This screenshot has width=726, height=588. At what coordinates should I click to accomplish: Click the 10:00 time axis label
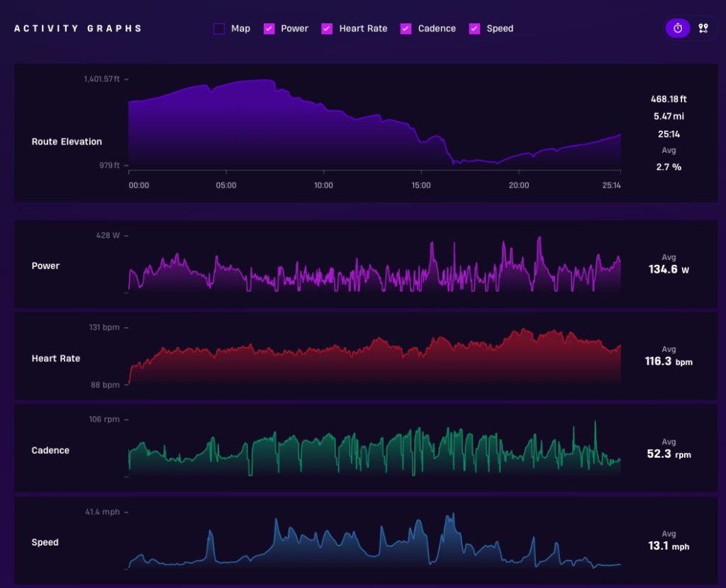pos(323,186)
